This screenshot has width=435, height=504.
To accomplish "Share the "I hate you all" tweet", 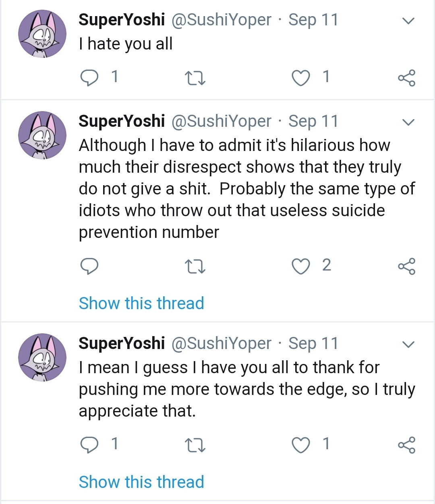I will click(x=406, y=78).
